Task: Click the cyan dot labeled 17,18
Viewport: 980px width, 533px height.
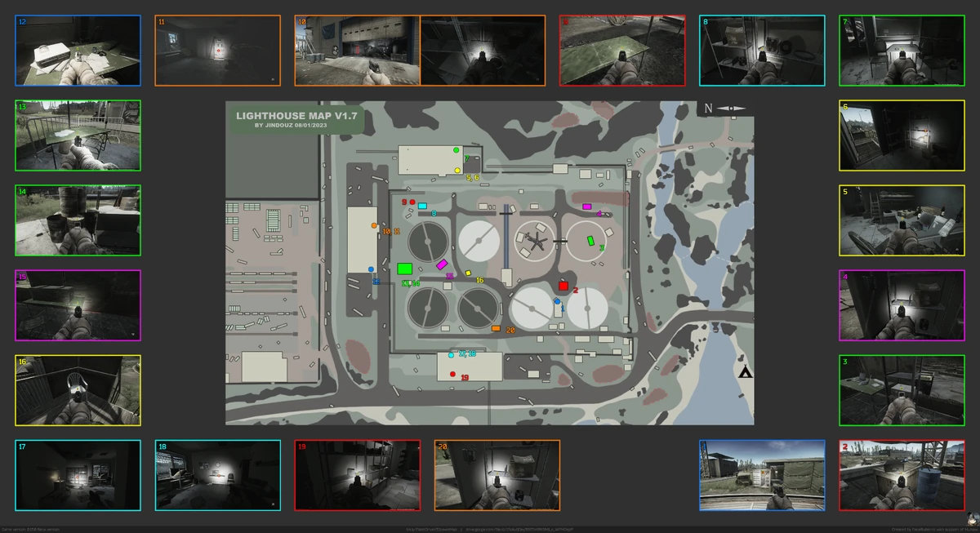Action: (x=450, y=355)
